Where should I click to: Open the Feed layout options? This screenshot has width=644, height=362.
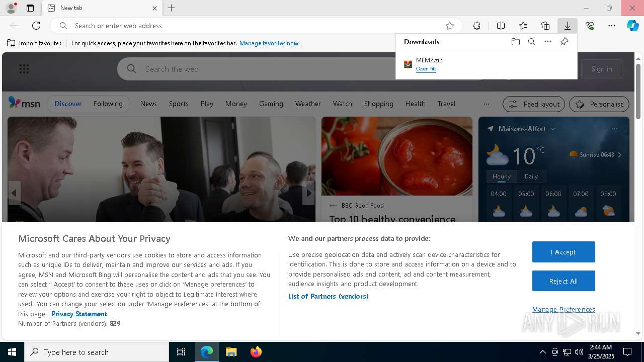click(x=534, y=104)
